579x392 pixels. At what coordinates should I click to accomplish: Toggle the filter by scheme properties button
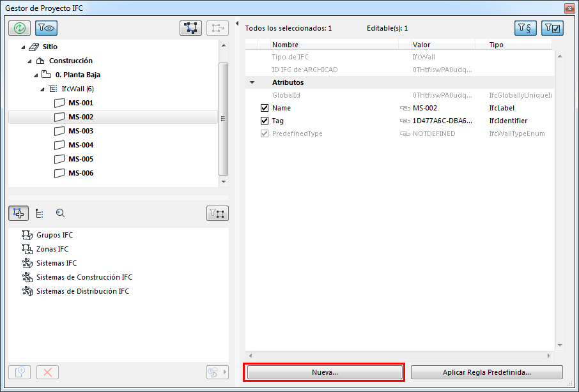click(525, 28)
